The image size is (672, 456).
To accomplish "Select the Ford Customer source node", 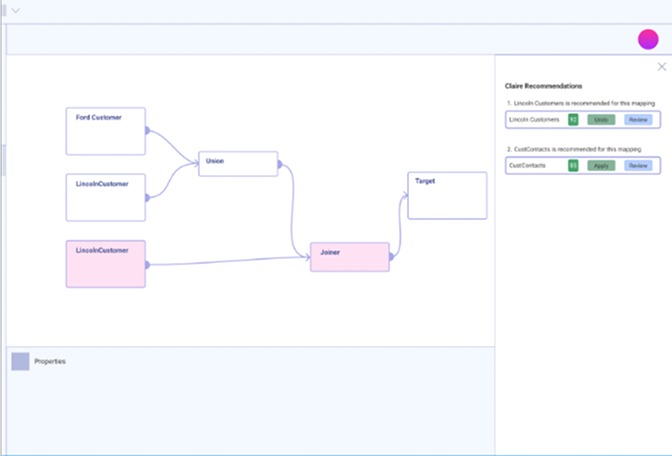I will [105, 131].
